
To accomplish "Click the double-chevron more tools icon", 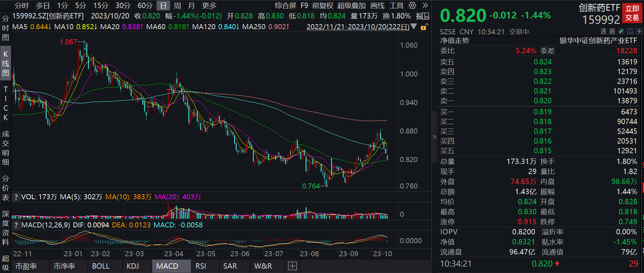I will tap(425, 5).
